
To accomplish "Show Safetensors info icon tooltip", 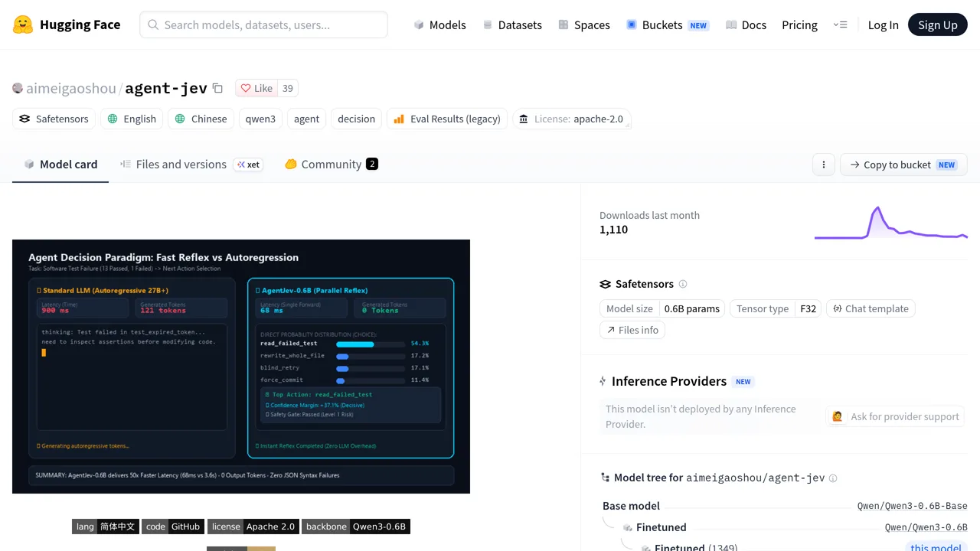I will 683,284.
